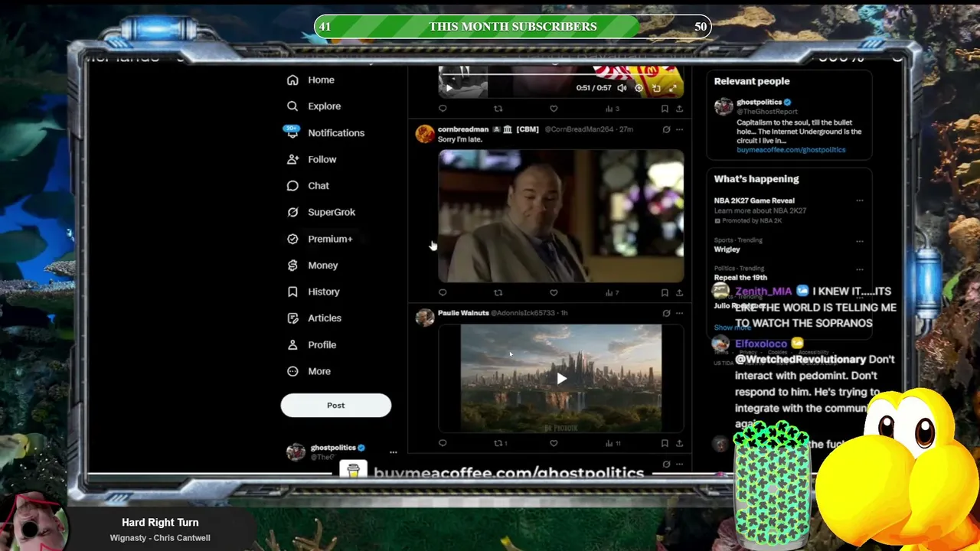Image resolution: width=980 pixels, height=551 pixels.
Task: Reply to the post with the 0:57 video
Action: pyautogui.click(x=443, y=109)
